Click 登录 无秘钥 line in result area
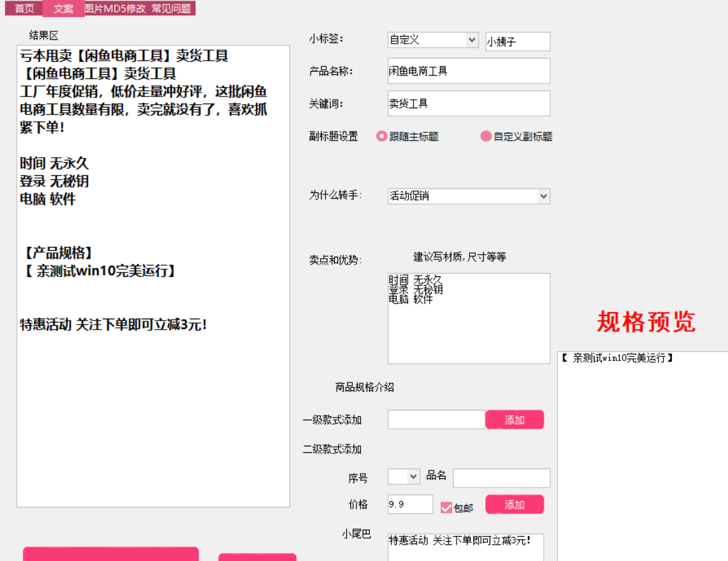 (54, 181)
